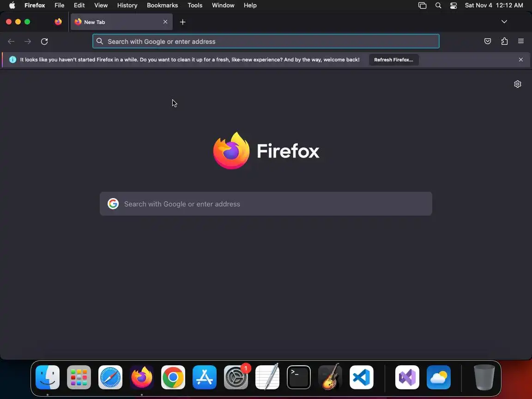Open the Firefox View pinned icon

coord(58,22)
